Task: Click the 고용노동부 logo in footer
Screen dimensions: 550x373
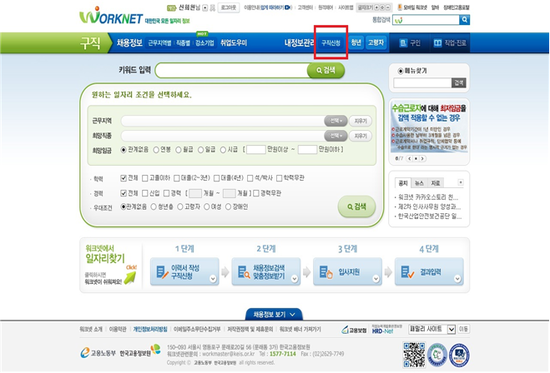Action: tap(98, 353)
